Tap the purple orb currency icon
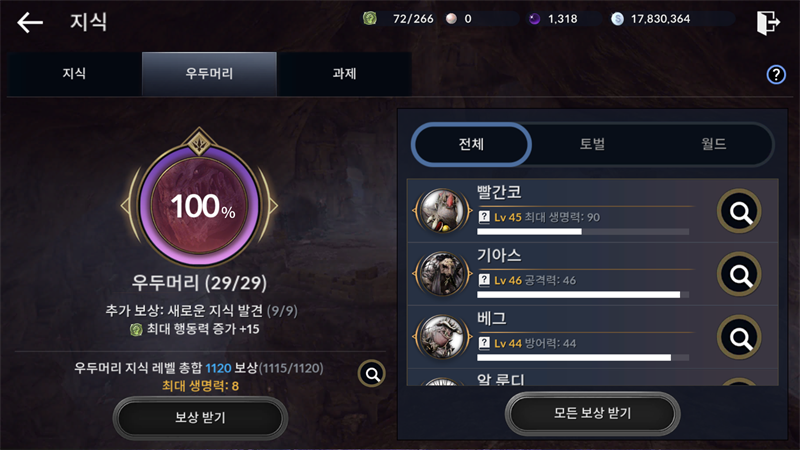The height and width of the screenshot is (450, 800). [x=534, y=19]
